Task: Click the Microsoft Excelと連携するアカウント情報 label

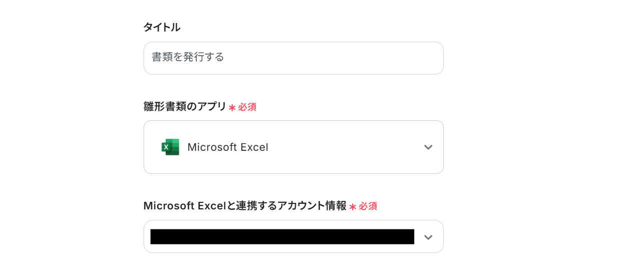Action: (245, 205)
